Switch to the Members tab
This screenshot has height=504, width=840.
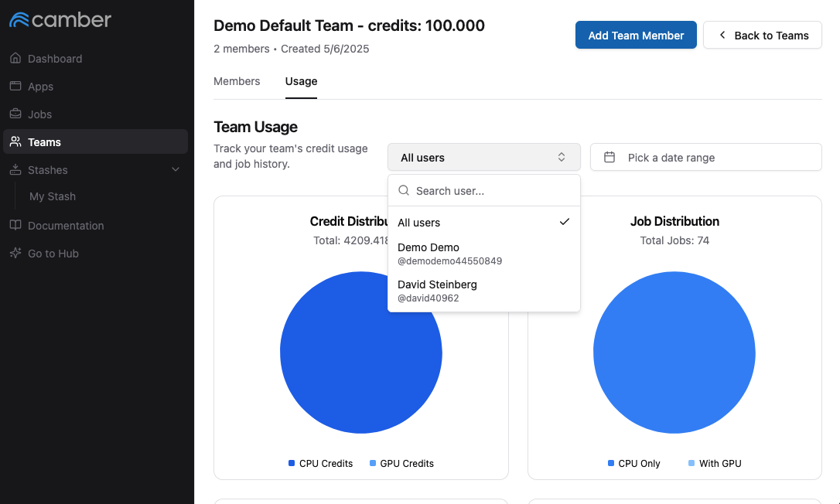pyautogui.click(x=237, y=81)
